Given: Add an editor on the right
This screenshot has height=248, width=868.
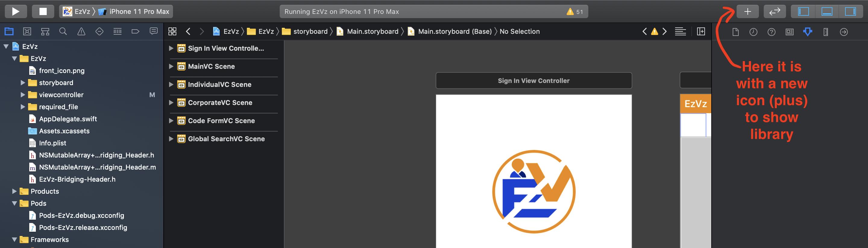Looking at the screenshot, I should (700, 31).
